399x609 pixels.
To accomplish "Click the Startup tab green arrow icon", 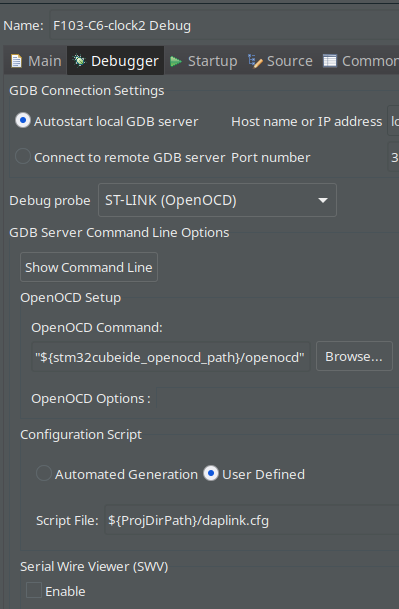I will click(x=176, y=61).
